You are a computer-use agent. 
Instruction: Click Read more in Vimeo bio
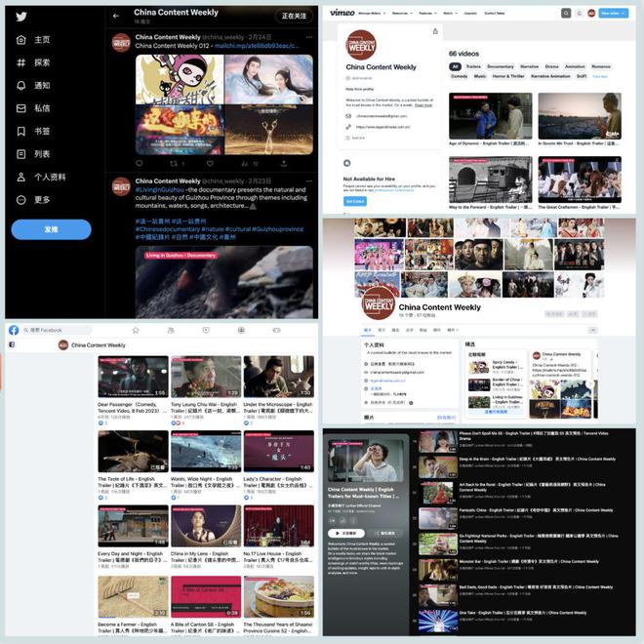click(423, 105)
